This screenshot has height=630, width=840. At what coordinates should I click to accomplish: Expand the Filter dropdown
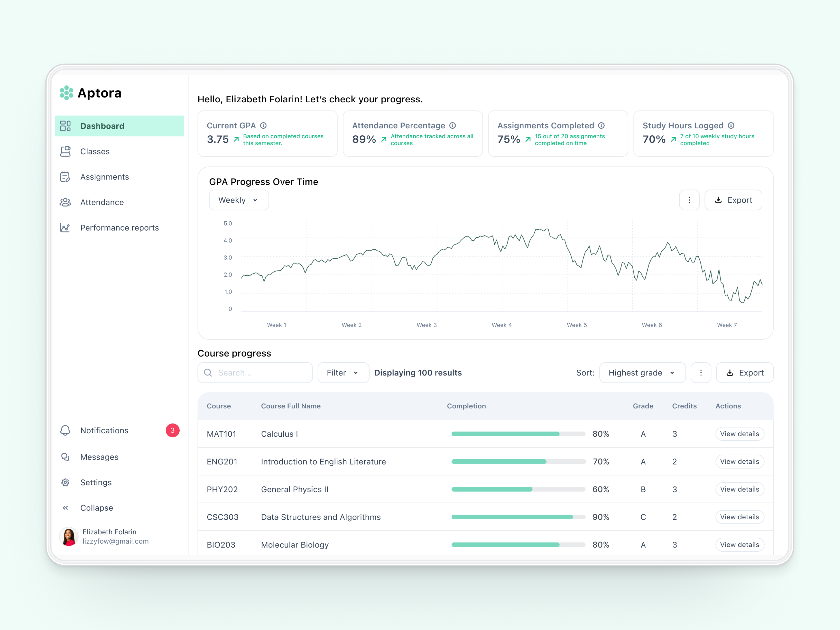click(x=343, y=373)
